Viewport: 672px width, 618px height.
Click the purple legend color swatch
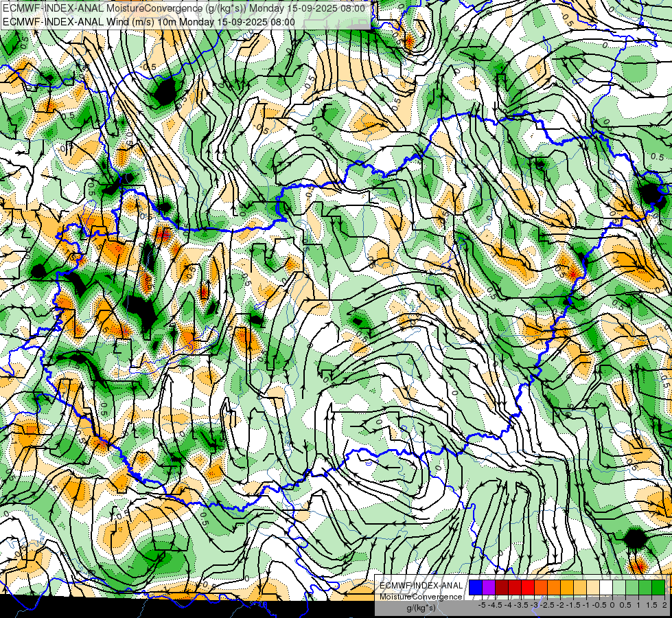point(489,588)
